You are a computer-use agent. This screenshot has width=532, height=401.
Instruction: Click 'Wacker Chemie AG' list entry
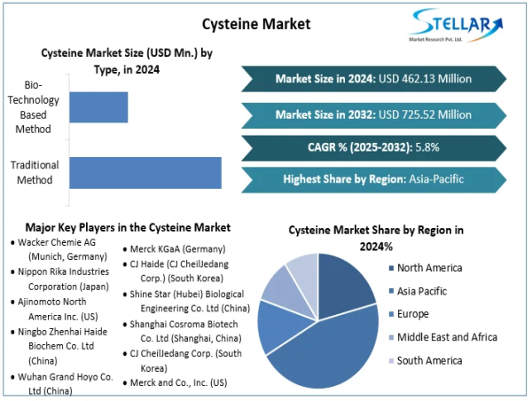[59, 249]
